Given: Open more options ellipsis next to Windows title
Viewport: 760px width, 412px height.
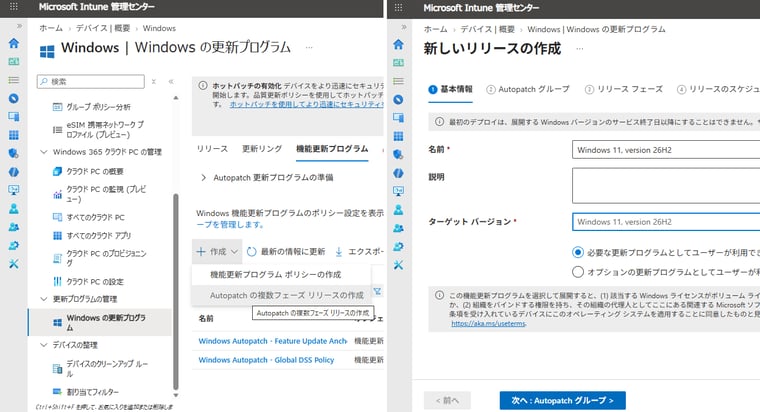Looking at the screenshot, I should point(309,48).
